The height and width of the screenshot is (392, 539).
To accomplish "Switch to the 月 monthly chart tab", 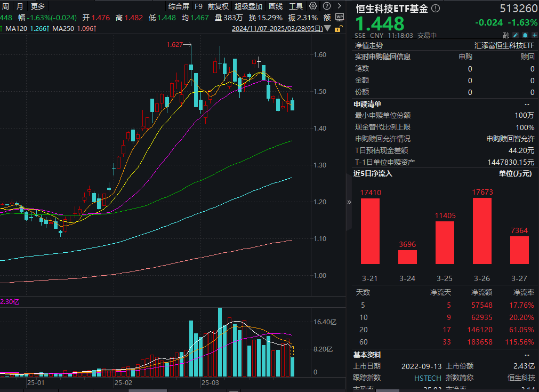I will [x=19, y=7].
